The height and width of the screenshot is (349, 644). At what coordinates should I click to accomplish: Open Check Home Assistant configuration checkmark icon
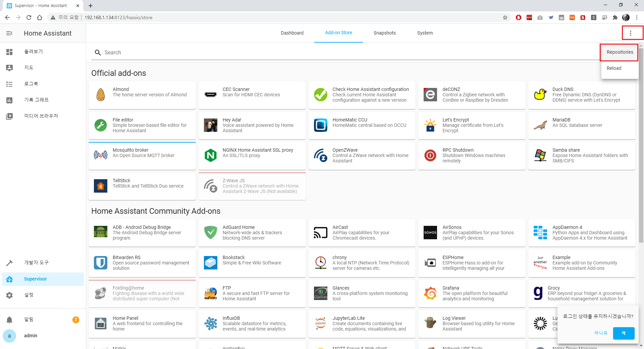click(x=321, y=95)
